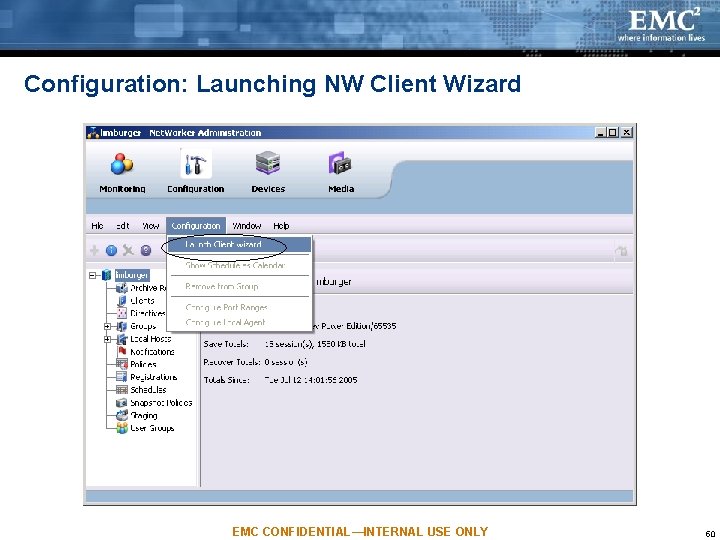Viewport: 720px width, 540px height.
Task: Click the lmburger server icon in tree
Action: (107, 275)
